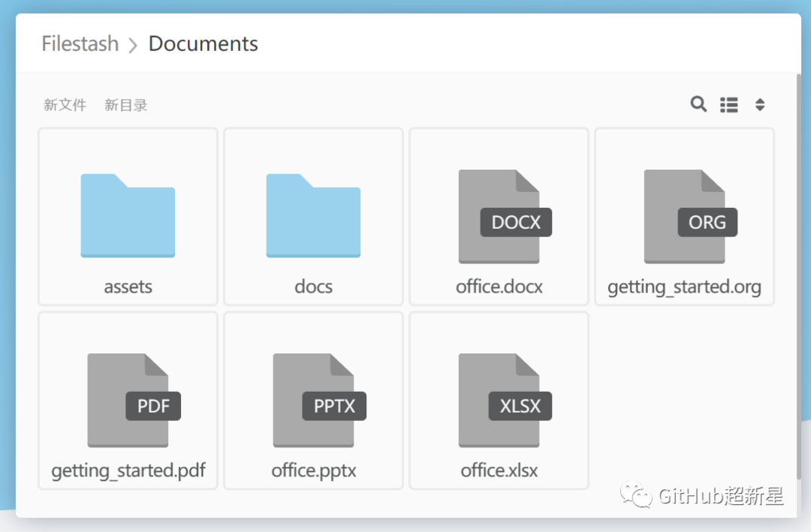Select the docs folder name
Image resolution: width=811 pixels, height=532 pixels.
coord(313,287)
